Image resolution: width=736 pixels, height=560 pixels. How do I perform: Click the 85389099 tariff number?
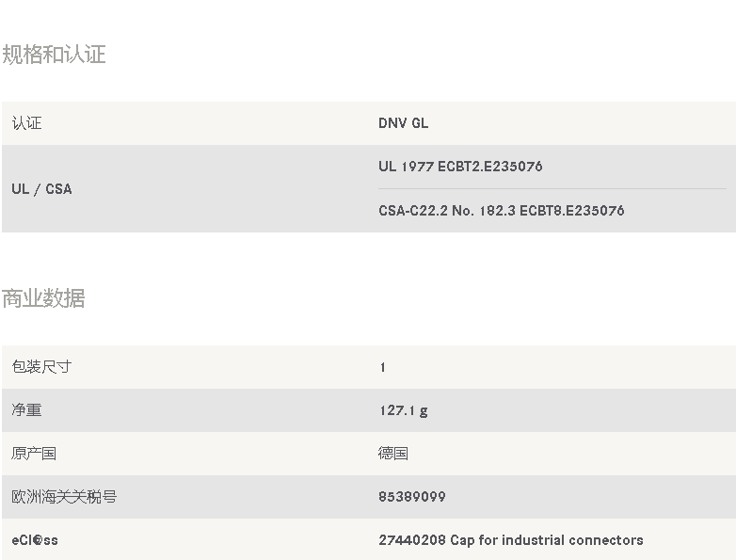[x=412, y=497]
